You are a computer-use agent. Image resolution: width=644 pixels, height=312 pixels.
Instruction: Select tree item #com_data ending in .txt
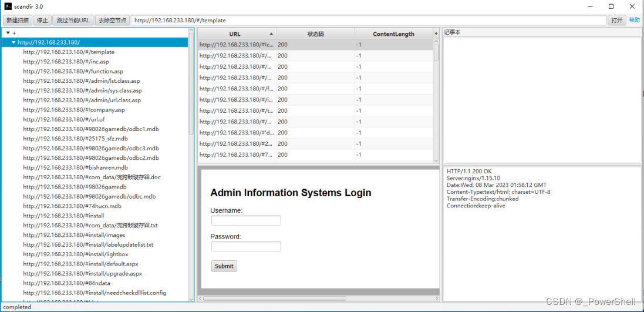point(90,225)
